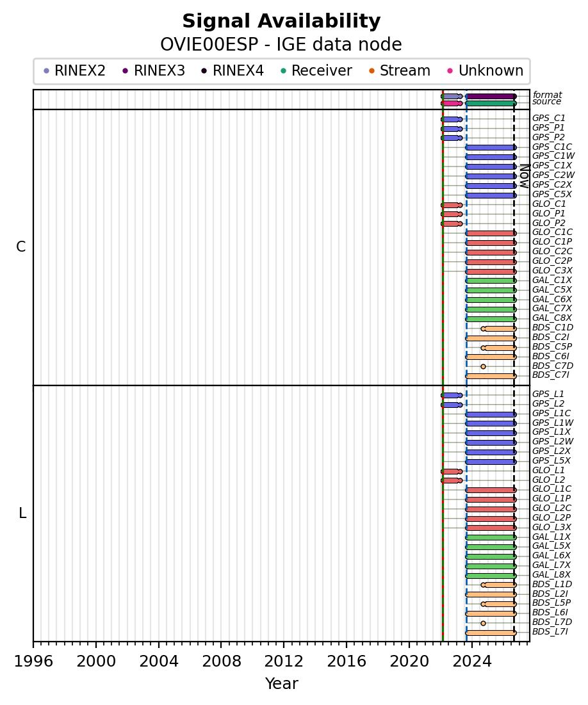Select the Unknown legend entry

[485, 70]
